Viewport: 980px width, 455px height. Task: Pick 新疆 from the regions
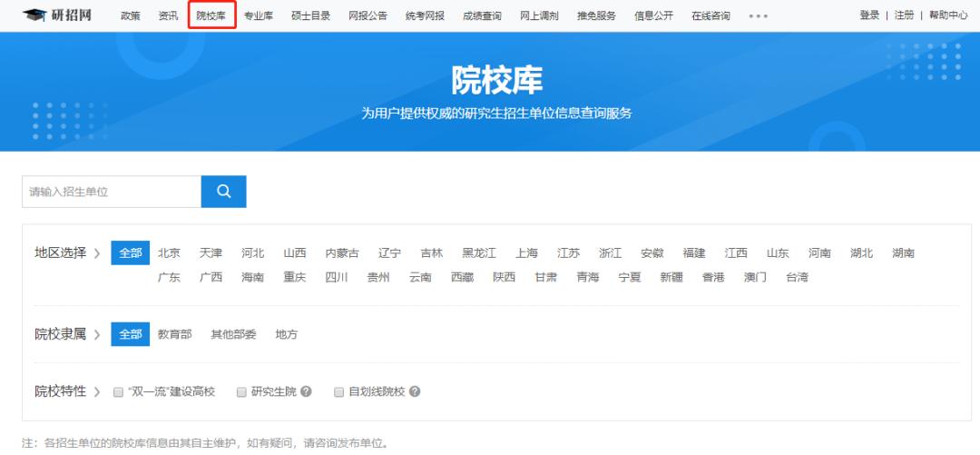click(x=671, y=277)
